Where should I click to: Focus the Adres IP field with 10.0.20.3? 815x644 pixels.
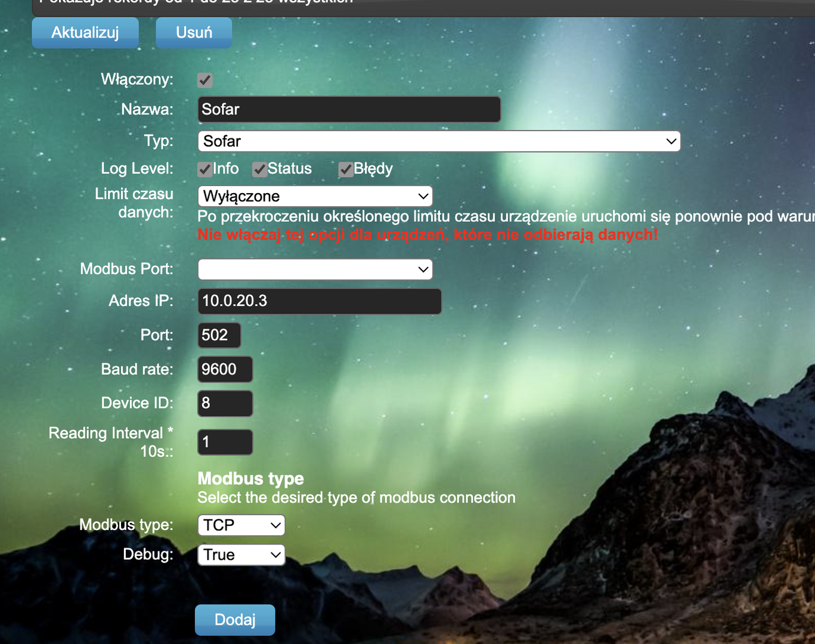tap(320, 301)
